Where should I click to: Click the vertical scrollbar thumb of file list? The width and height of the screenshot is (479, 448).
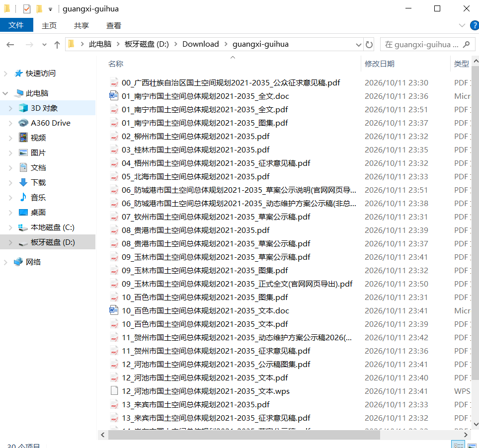[476, 223]
